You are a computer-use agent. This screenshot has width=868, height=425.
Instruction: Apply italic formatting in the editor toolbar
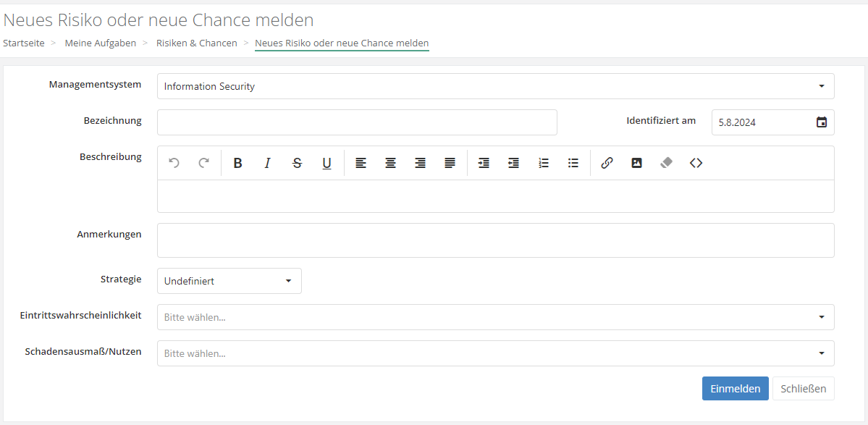(x=267, y=164)
